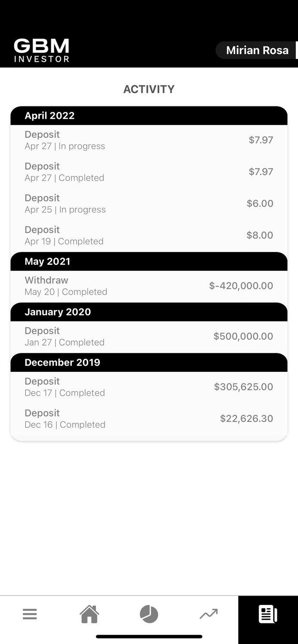The height and width of the screenshot is (644, 298).
Task: Select the Activity news-feed icon
Action: (268, 614)
